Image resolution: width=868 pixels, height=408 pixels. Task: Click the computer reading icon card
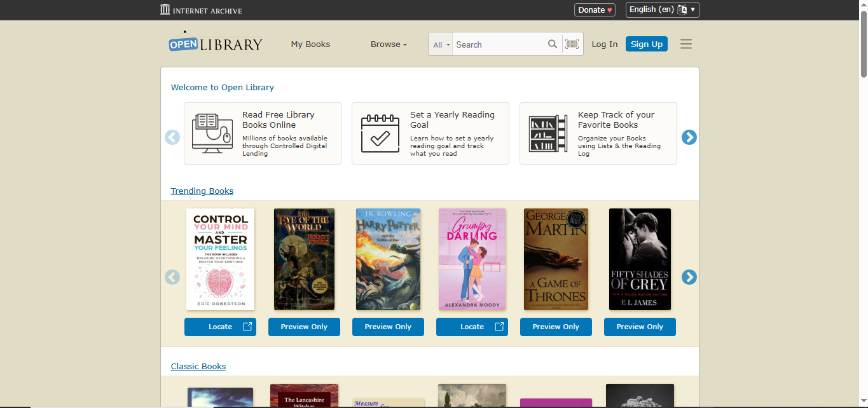(x=213, y=133)
